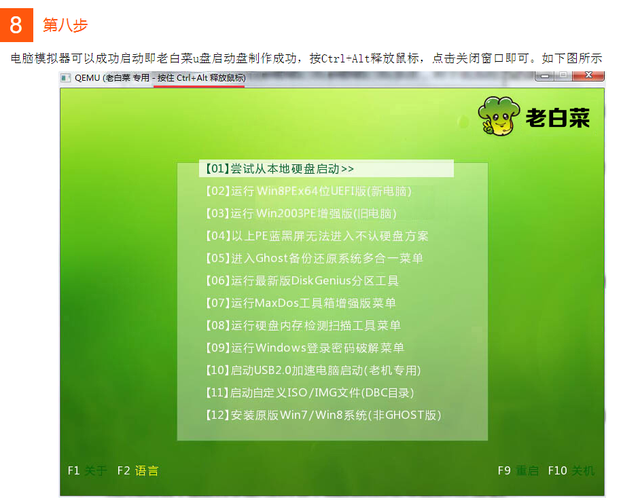This screenshot has width=640, height=503.
Task: Click the QEMU window icon in title bar
Action: (x=66, y=78)
